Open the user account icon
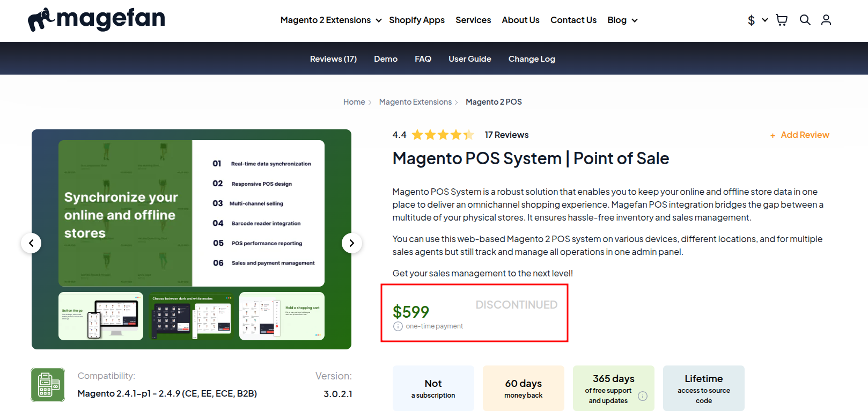The height and width of the screenshot is (417, 868). 826,20
